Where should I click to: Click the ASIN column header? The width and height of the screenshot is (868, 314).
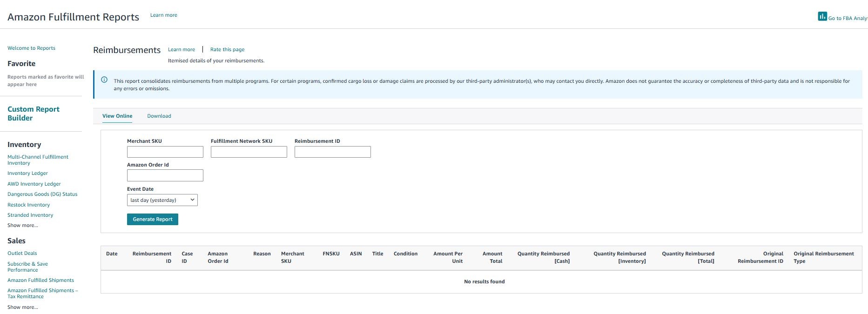tap(356, 254)
